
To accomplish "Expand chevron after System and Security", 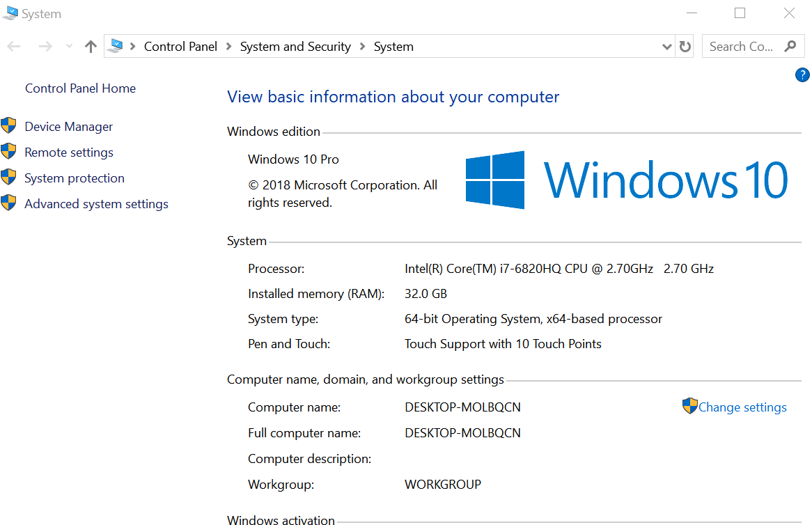I will coord(363,47).
